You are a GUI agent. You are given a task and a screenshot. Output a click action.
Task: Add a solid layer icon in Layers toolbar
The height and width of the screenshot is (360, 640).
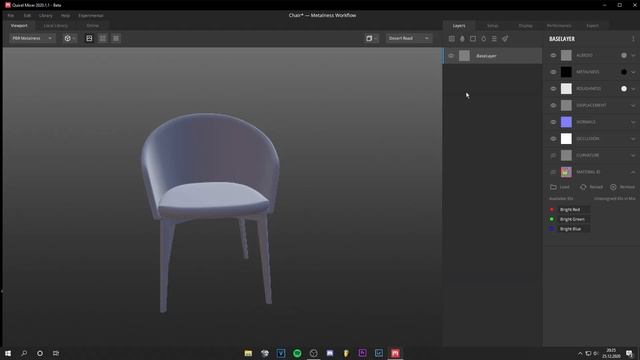pyautogui.click(x=473, y=38)
